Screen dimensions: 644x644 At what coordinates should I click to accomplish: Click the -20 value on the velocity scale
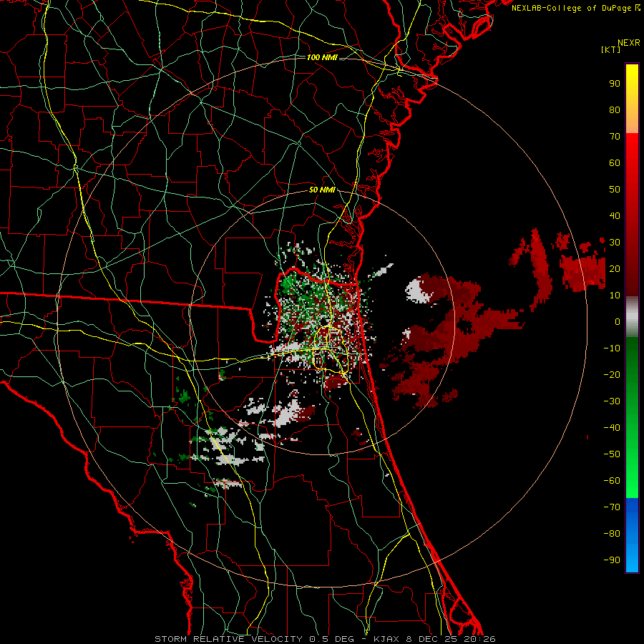coord(612,374)
